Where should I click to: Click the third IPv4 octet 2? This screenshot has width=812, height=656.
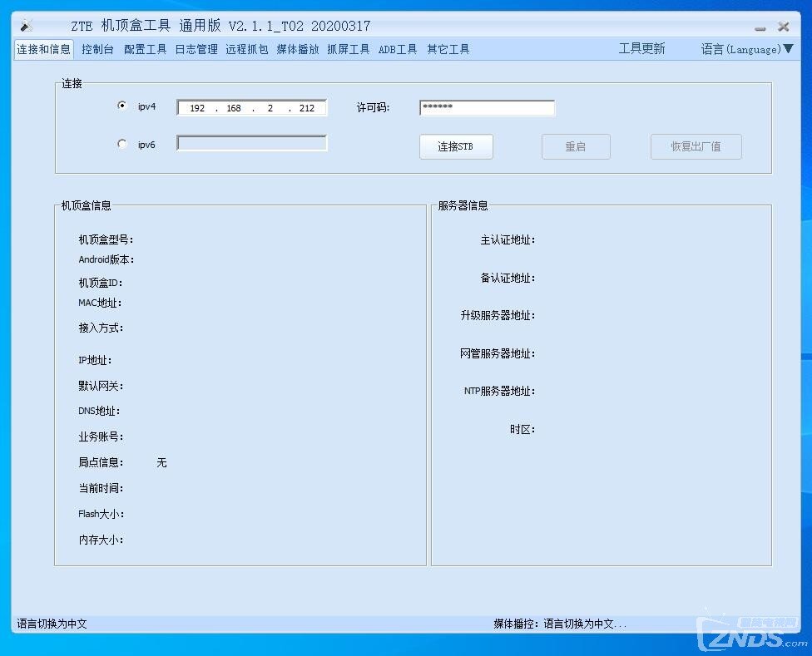tap(270, 108)
